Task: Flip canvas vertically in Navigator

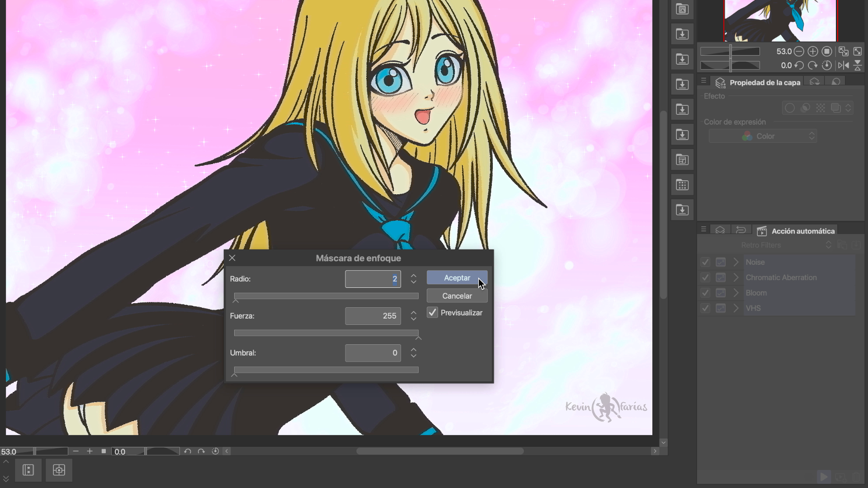Action: coord(858,66)
